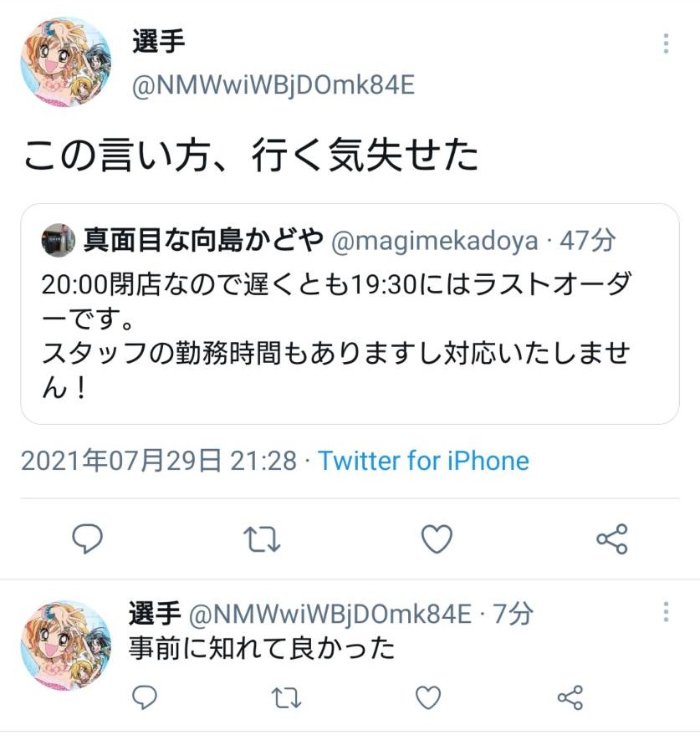Share the 事前に知れて良かった reply

[x=570, y=697]
